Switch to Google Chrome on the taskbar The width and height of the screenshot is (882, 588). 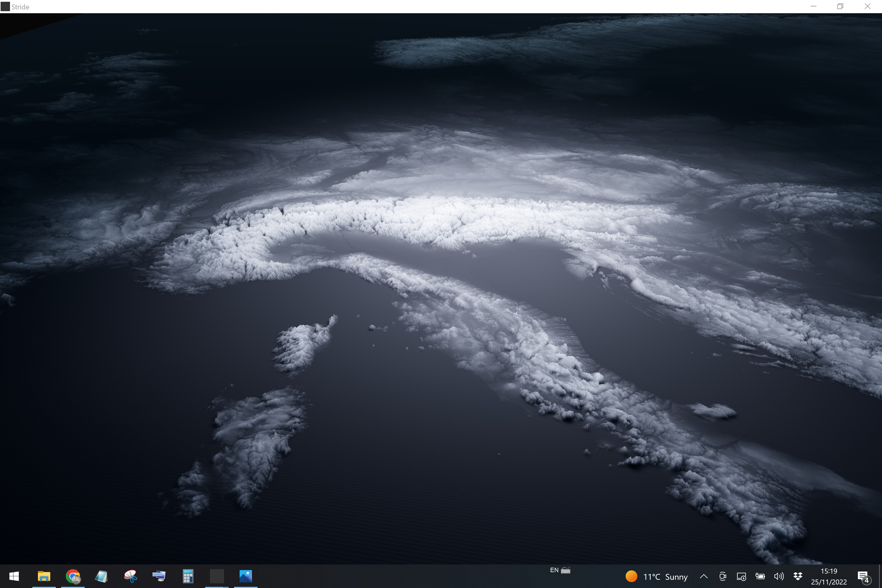(73, 576)
